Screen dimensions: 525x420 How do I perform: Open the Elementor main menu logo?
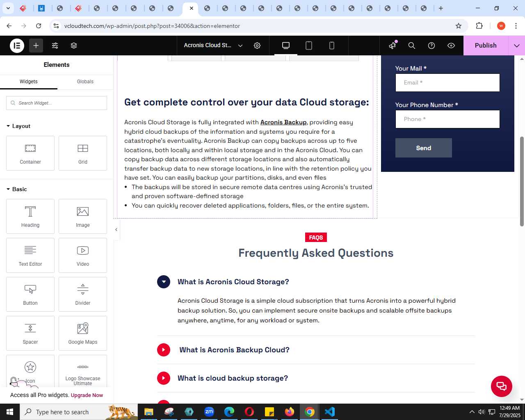(17, 46)
